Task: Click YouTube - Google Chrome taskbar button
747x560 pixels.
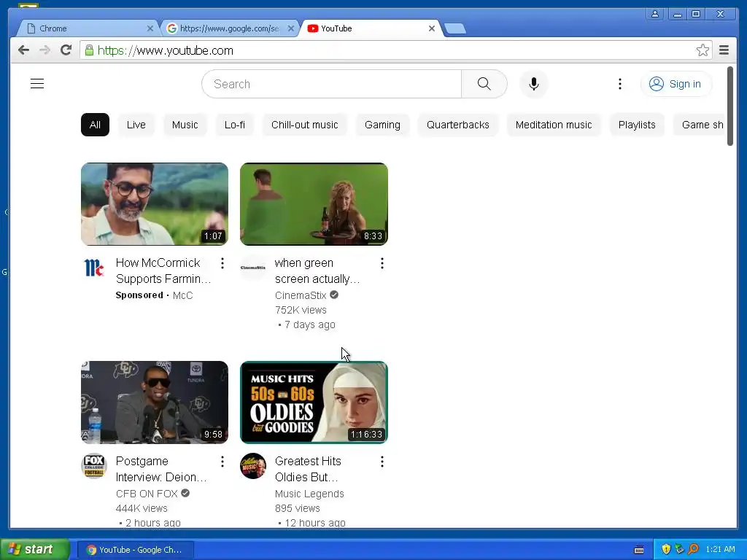Action: [x=135, y=550]
